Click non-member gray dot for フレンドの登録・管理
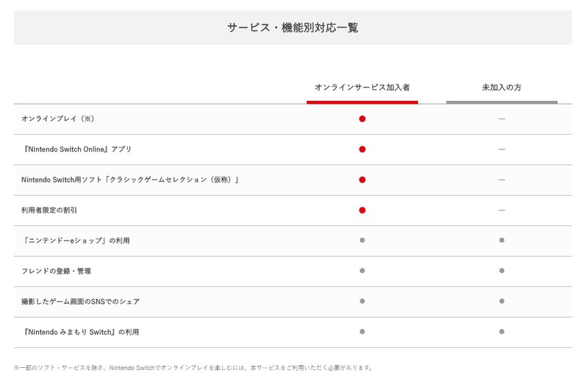588x390 pixels. click(501, 271)
